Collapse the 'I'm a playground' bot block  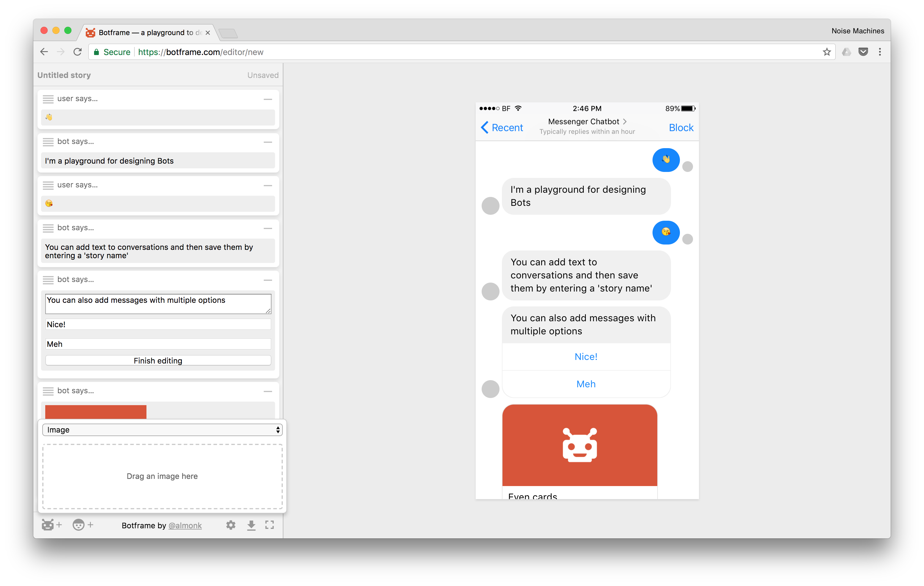(x=268, y=142)
